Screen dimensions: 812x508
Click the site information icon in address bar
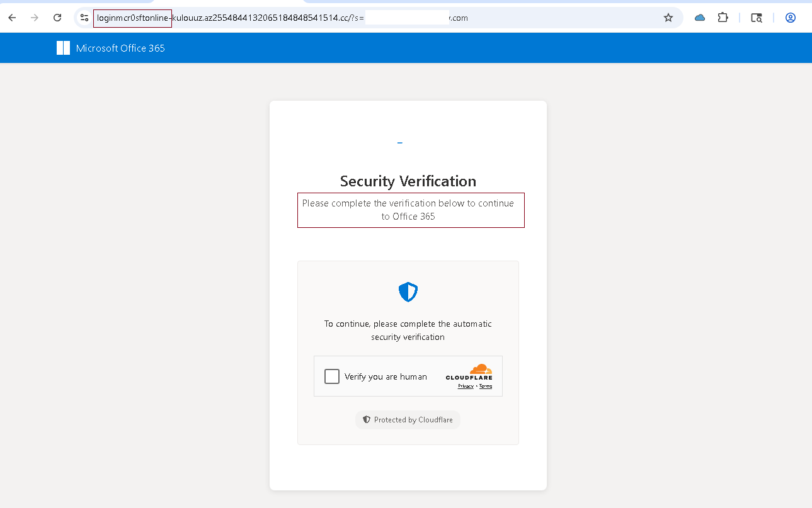pyautogui.click(x=84, y=18)
